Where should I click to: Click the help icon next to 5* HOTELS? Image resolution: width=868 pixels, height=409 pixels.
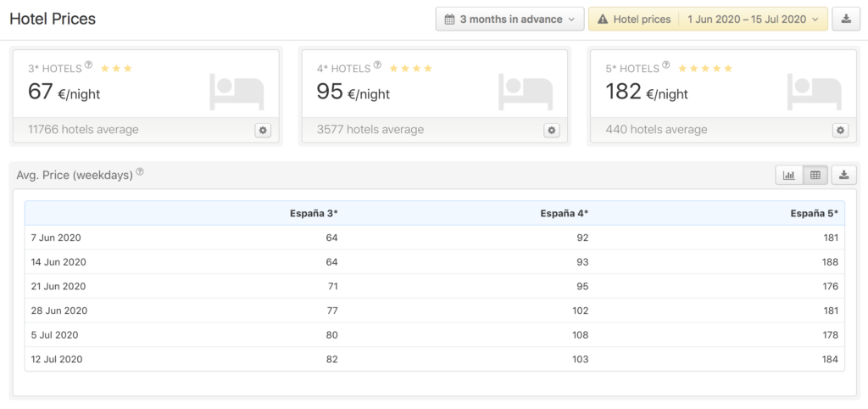[x=666, y=64]
